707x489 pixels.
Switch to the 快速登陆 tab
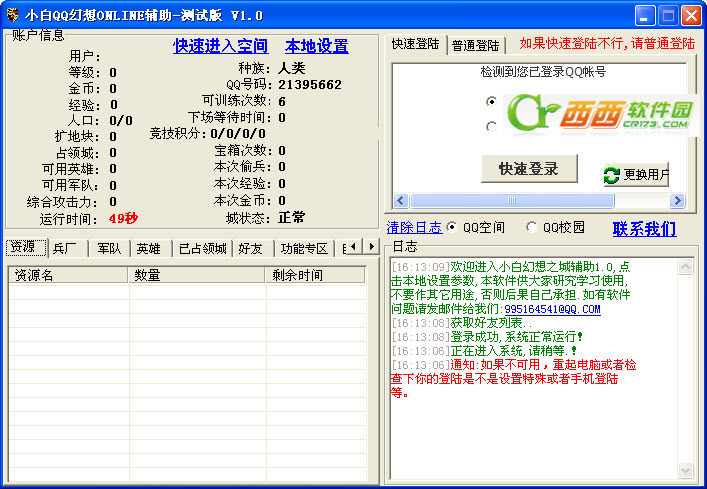415,44
